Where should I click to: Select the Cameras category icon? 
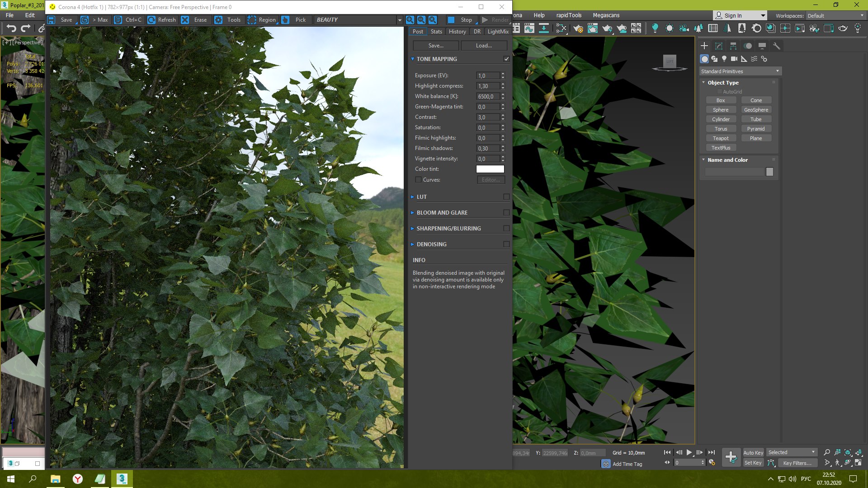coord(734,59)
